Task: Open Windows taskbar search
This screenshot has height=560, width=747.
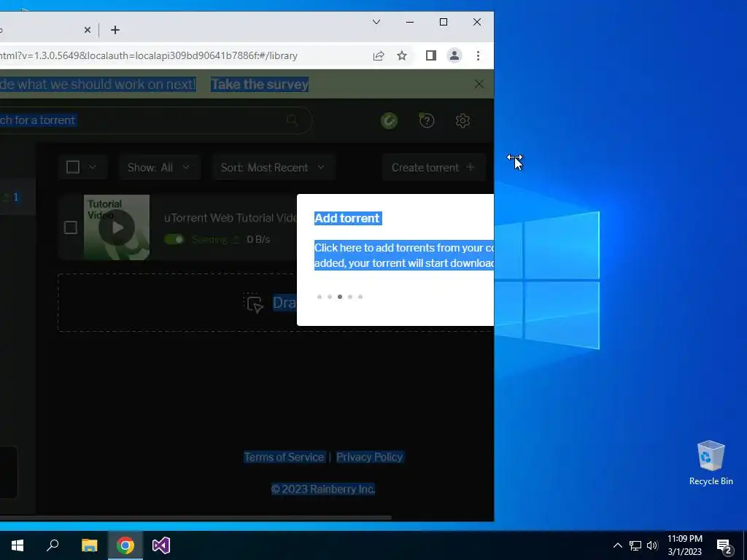Action: click(53, 545)
